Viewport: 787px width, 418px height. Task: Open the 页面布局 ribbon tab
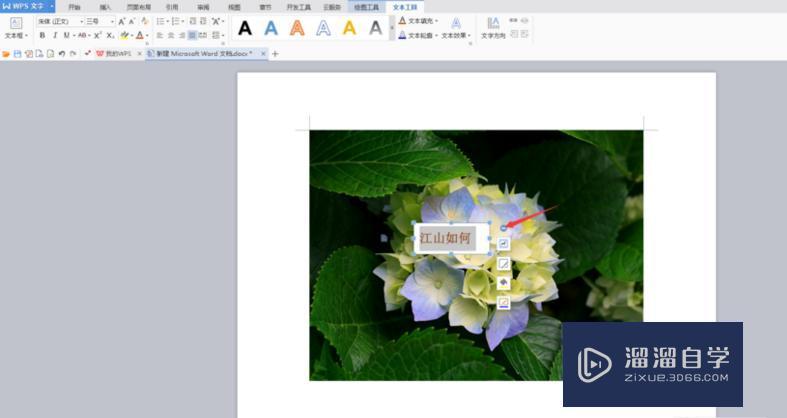pyautogui.click(x=139, y=7)
